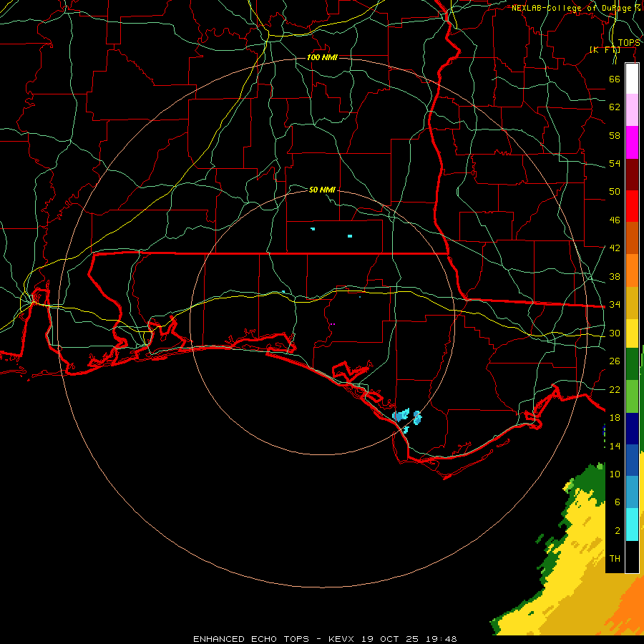The image size is (644, 644).
Task: Pick the navy blue legend swatch
Action: coord(632,429)
